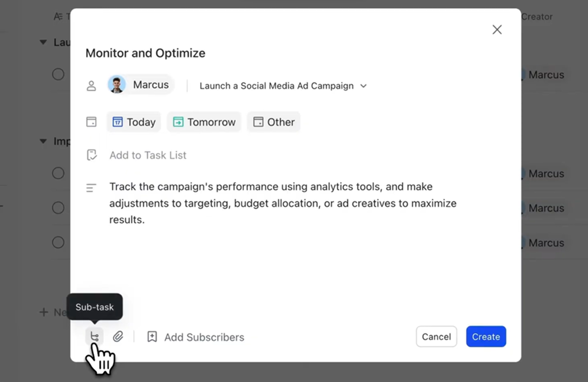Edit the Monitor and Optimize title
Image resolution: width=588 pixels, height=382 pixels.
pos(146,53)
